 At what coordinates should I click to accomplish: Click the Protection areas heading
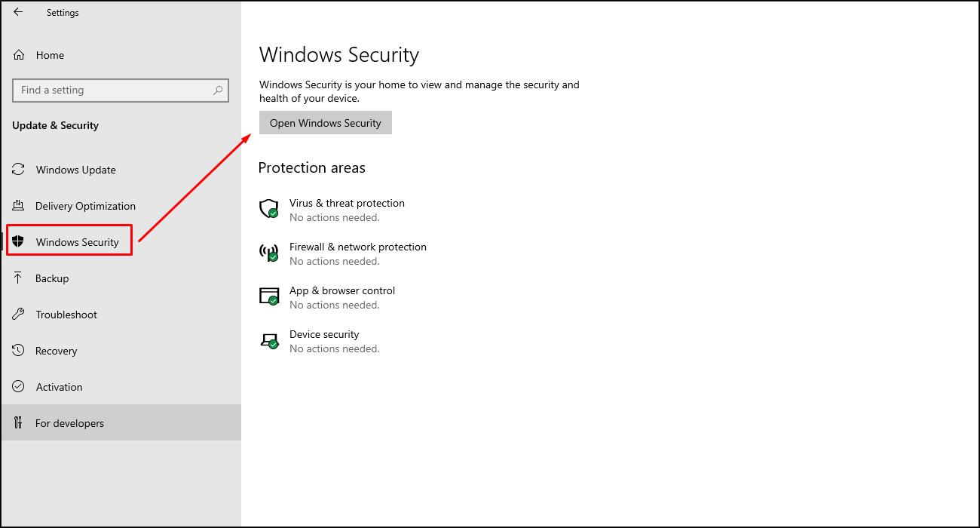point(312,167)
